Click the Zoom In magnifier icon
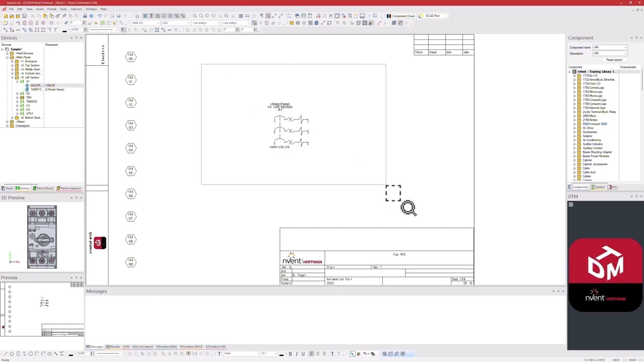644x362 pixels. tap(195, 16)
